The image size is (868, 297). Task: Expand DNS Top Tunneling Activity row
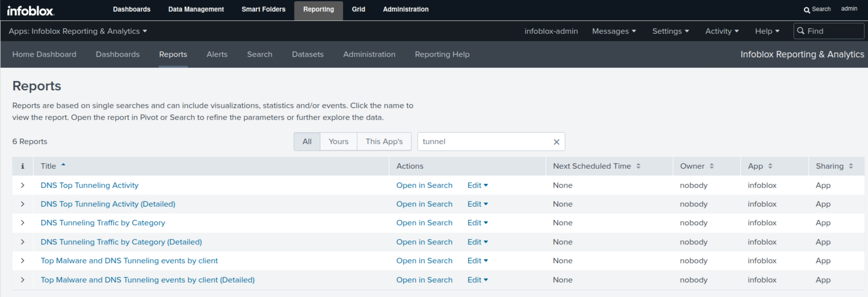pos(23,185)
